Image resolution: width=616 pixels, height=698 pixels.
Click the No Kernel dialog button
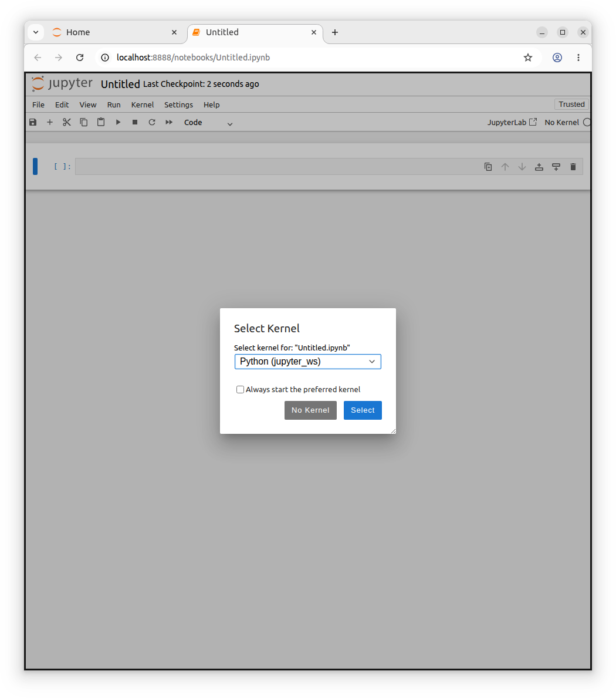(310, 410)
